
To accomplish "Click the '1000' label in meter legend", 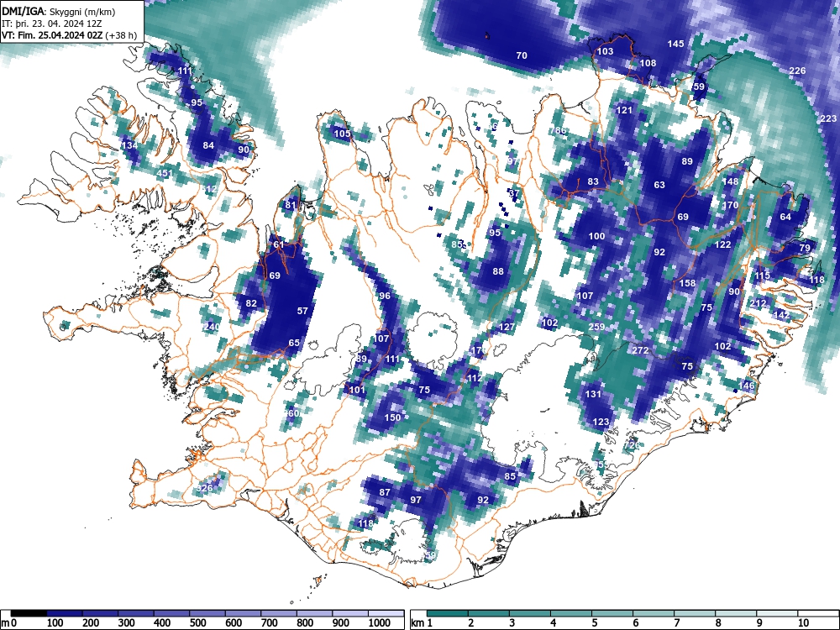I will click(380, 622).
